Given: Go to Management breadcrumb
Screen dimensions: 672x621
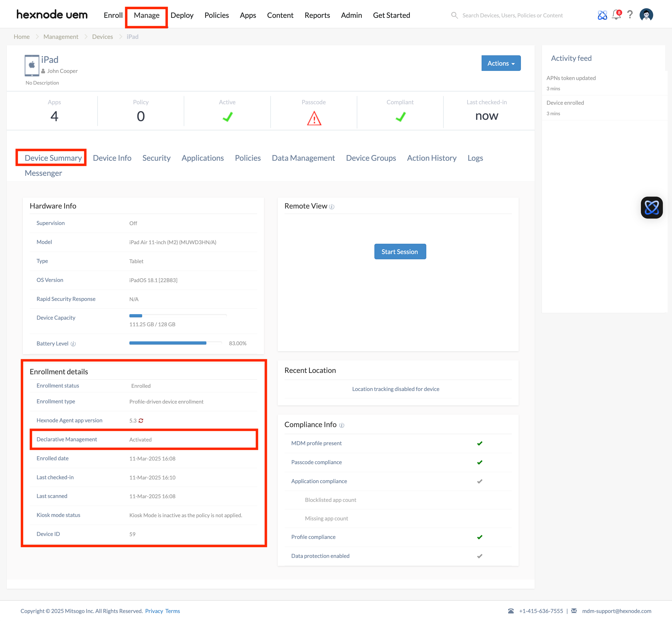Looking at the screenshot, I should click(61, 37).
